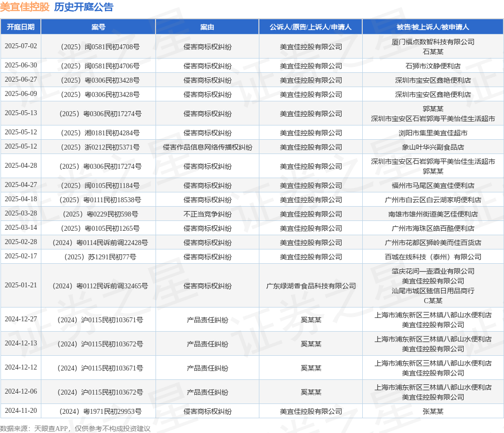The image size is (504, 433).
Task: Click the date cell 2025-03-28
Action: pyautogui.click(x=21, y=213)
